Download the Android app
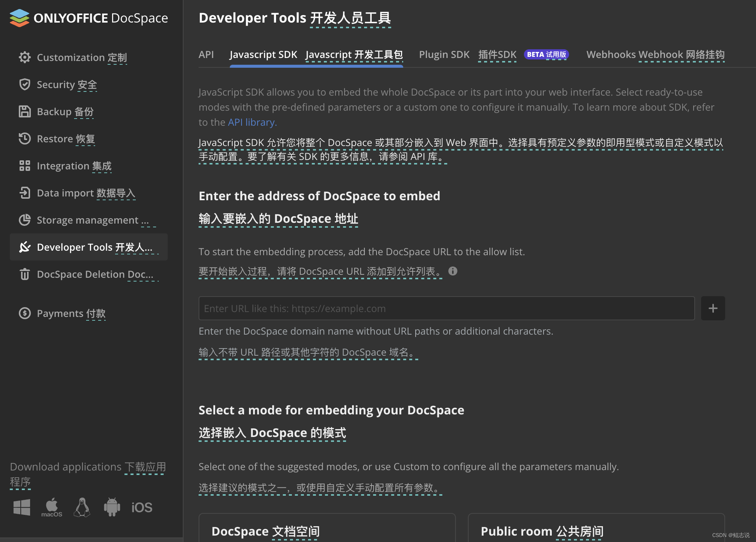The height and width of the screenshot is (542, 756). [112, 507]
